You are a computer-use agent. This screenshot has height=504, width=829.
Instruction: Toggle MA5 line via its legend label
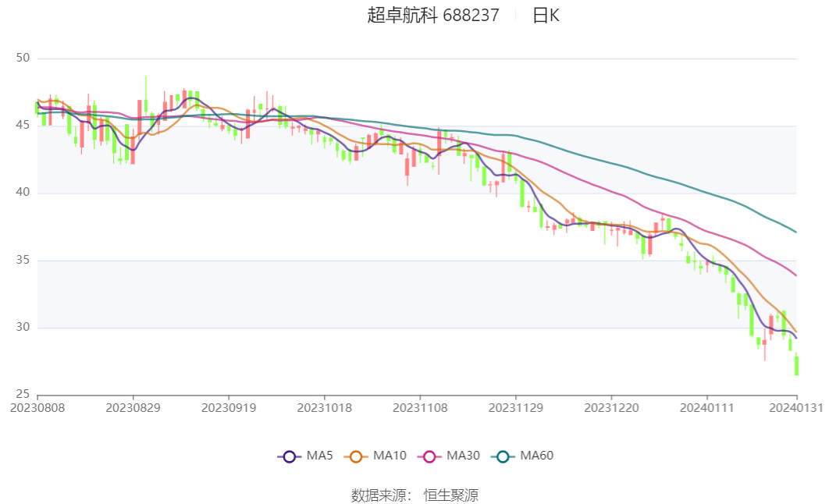click(x=319, y=456)
